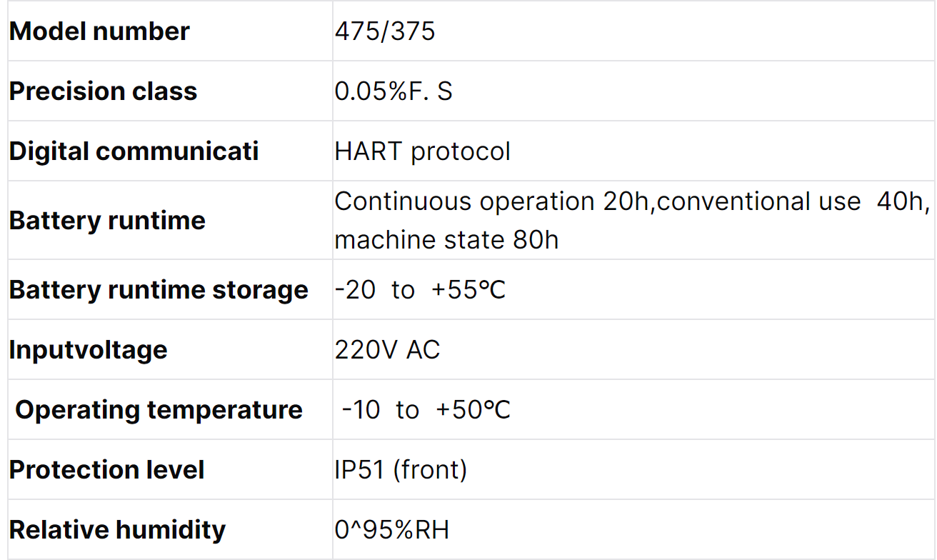937x560 pixels.
Task: Click the "Model number" label cell
Action: 99,31
